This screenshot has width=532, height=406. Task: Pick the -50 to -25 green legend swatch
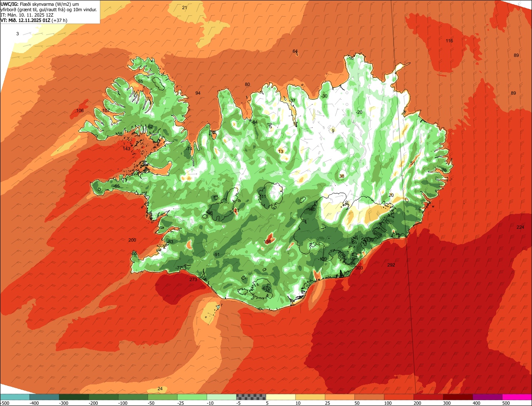pos(163,397)
